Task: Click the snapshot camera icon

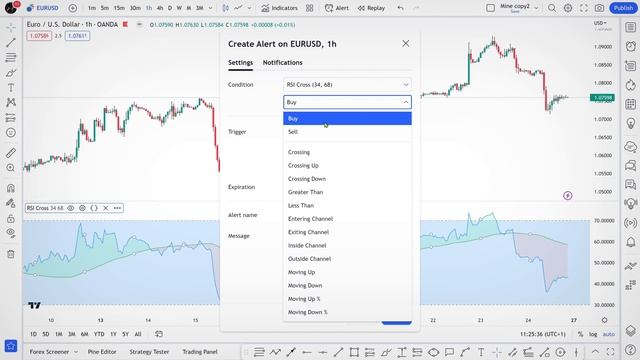Action: tap(599, 8)
